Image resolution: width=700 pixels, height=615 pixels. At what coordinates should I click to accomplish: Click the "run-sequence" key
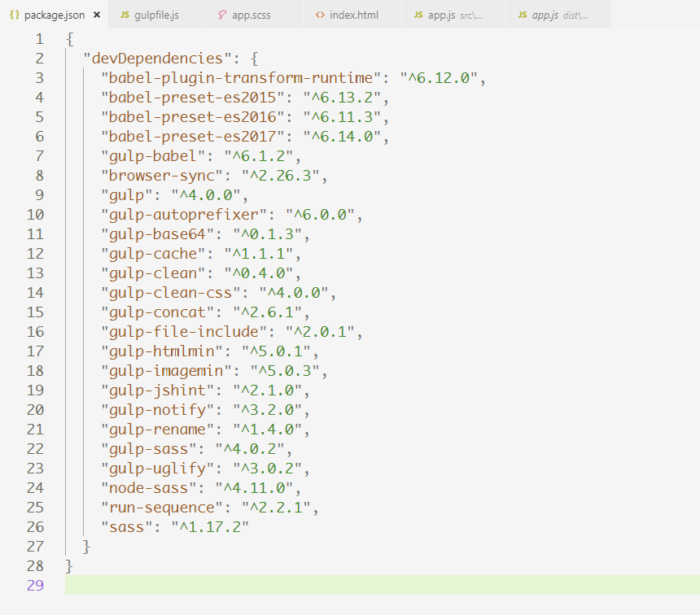(162, 508)
